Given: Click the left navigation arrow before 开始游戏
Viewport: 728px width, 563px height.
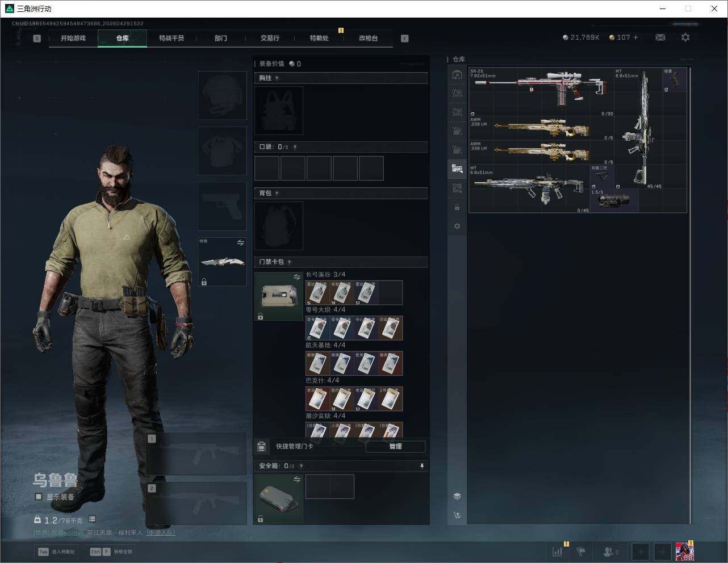Looking at the screenshot, I should coord(37,39).
